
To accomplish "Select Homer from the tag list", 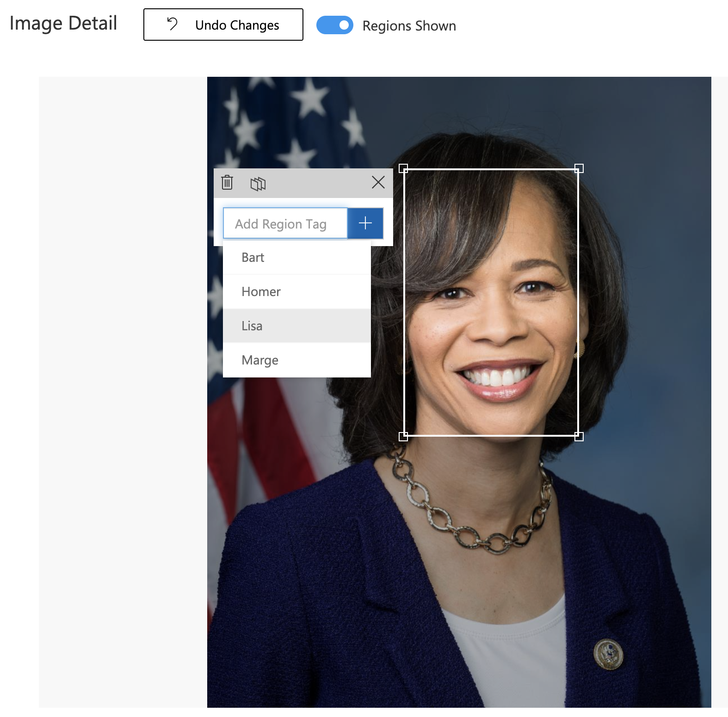I will click(297, 291).
